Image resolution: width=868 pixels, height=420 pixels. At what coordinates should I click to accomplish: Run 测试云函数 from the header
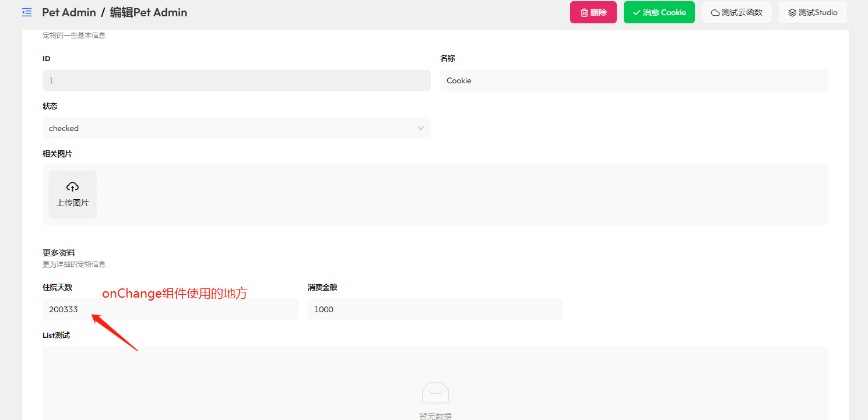pos(736,12)
